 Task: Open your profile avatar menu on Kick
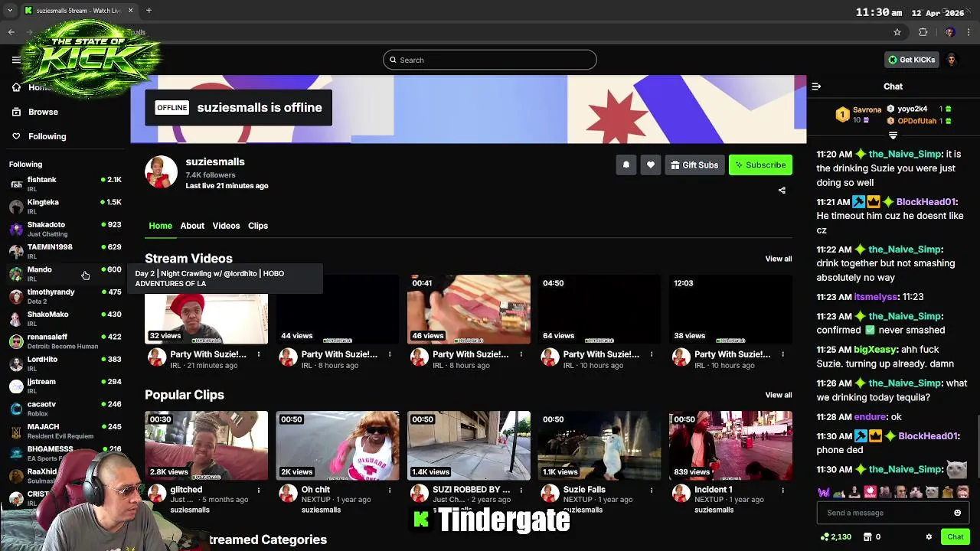951,60
